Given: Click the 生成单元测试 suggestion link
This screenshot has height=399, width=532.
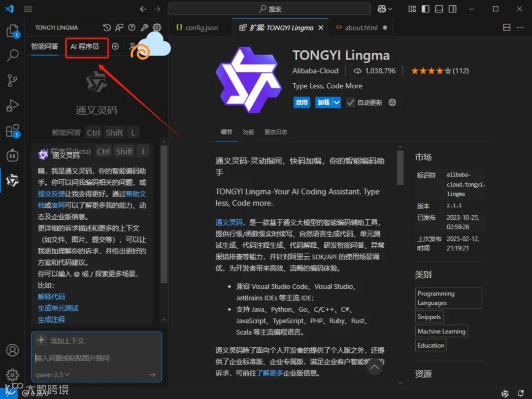Looking at the screenshot, I should click(x=58, y=308).
